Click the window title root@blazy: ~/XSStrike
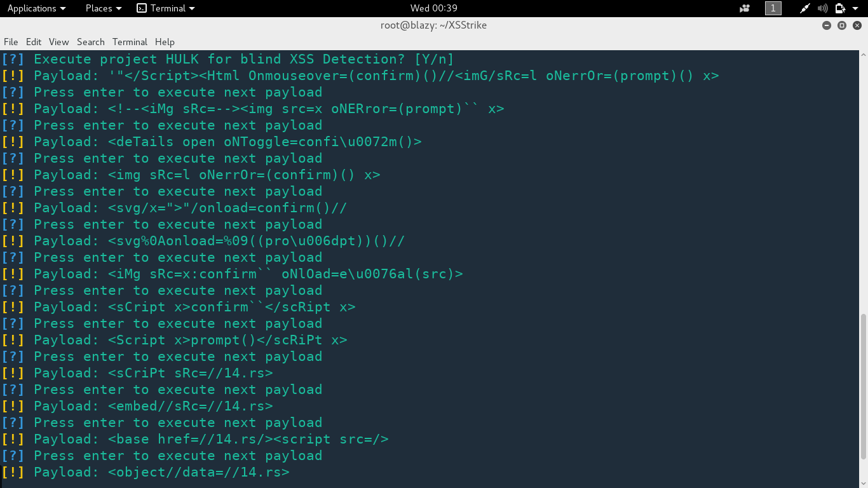868x488 pixels. click(433, 25)
